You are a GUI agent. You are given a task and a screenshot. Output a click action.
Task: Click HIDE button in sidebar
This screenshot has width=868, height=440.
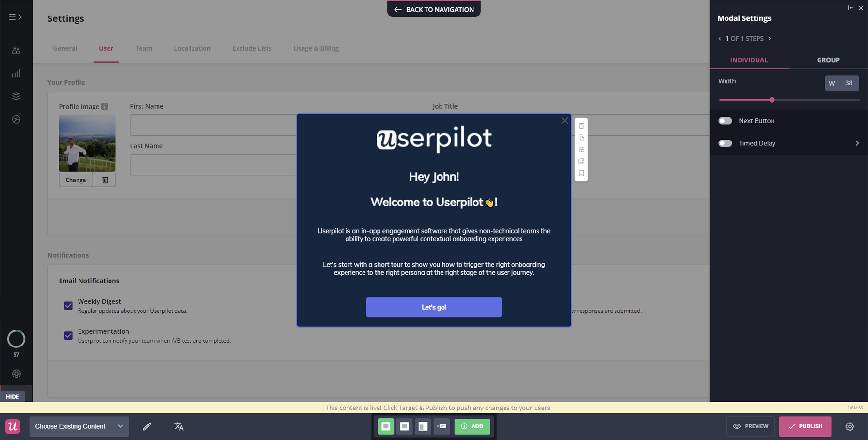13,396
